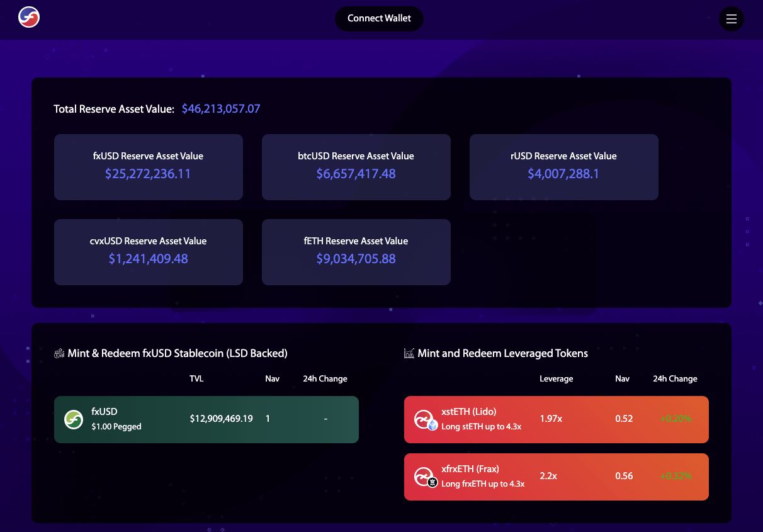The height and width of the screenshot is (532, 763).
Task: Select the cvxUSD Reserve Asset Value card
Action: (x=149, y=252)
